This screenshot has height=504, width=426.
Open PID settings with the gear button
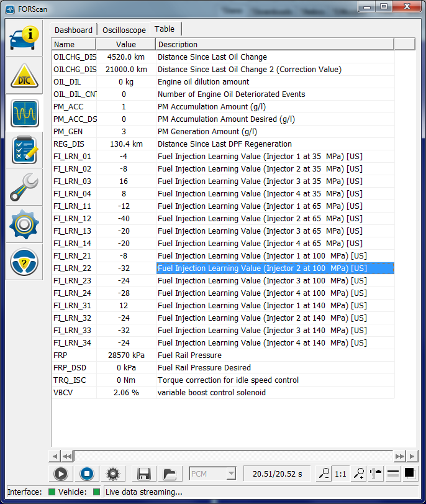click(112, 474)
